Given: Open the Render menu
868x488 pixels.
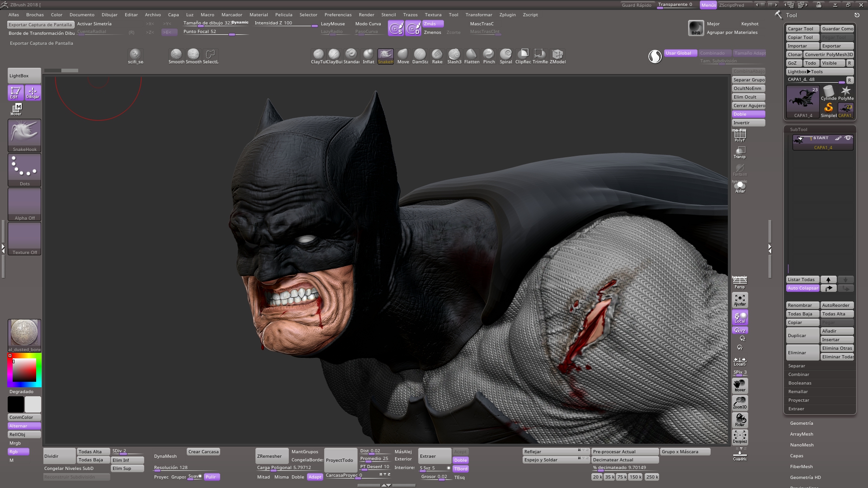Looking at the screenshot, I should click(x=367, y=15).
